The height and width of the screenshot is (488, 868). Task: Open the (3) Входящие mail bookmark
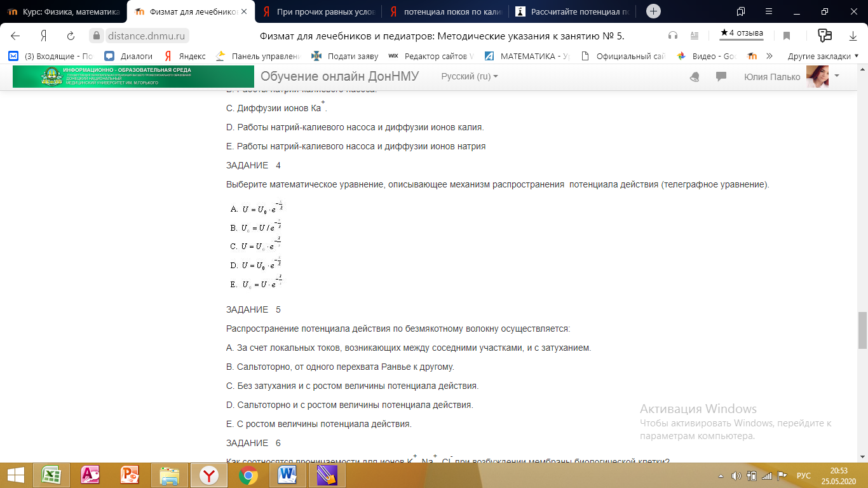coord(51,56)
